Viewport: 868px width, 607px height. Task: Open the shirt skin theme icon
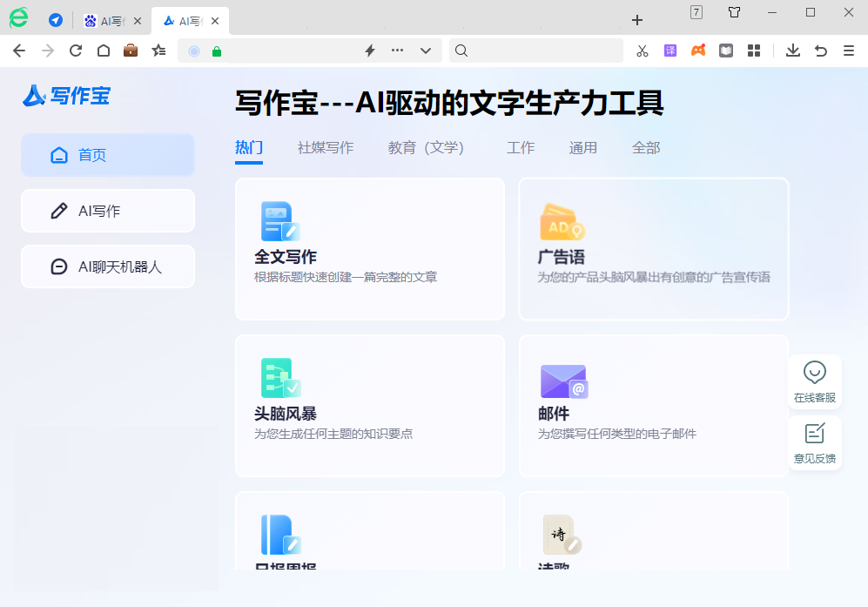click(x=735, y=12)
